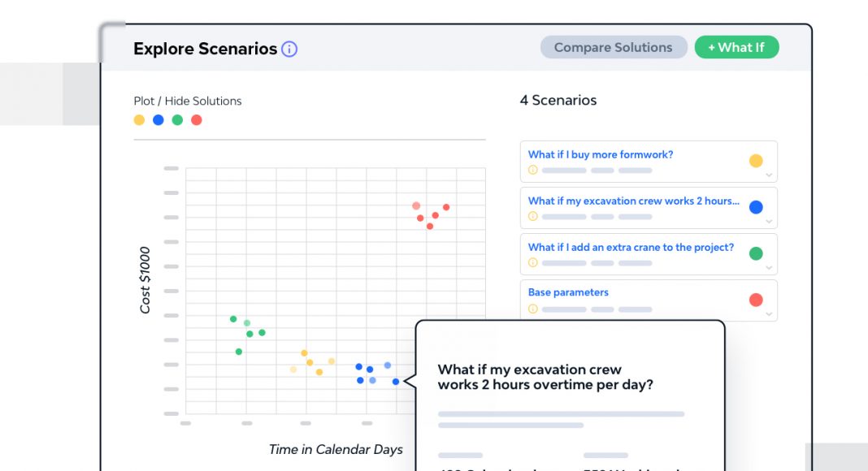Expand the formwork scenario chevron
This screenshot has height=471, width=868.
[x=769, y=176]
